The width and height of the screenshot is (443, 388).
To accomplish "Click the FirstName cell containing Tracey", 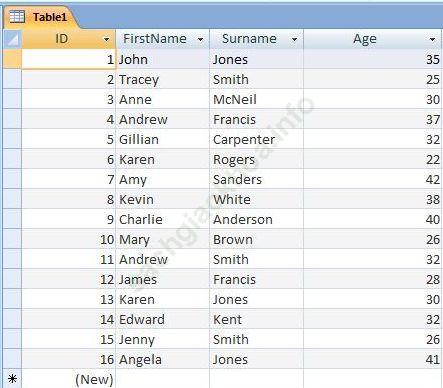I will tap(162, 79).
